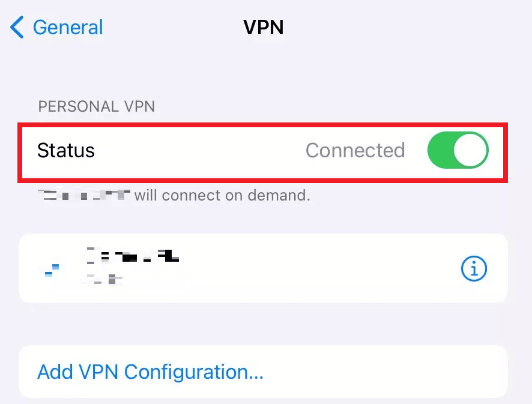
Task: Tap the blurred subtitle under the VPN name
Action: click(x=105, y=279)
